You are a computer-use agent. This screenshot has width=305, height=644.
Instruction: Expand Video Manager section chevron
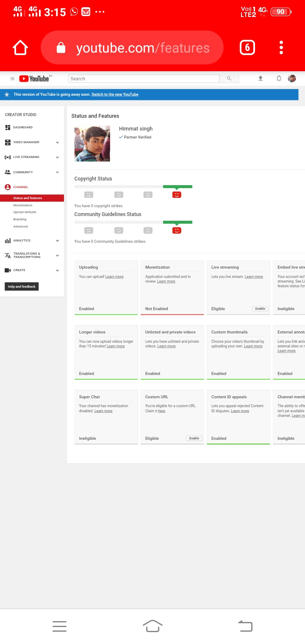coord(57,142)
